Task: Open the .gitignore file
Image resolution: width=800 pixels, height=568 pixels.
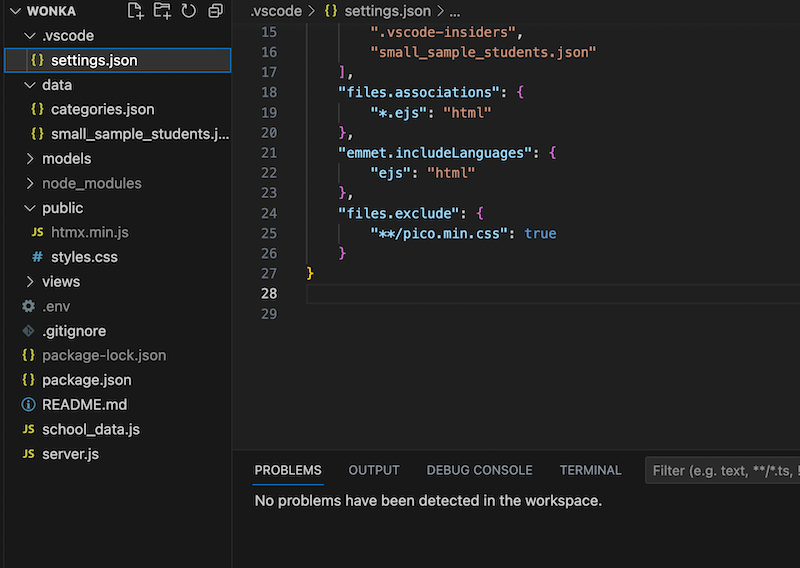Action: (x=118, y=331)
